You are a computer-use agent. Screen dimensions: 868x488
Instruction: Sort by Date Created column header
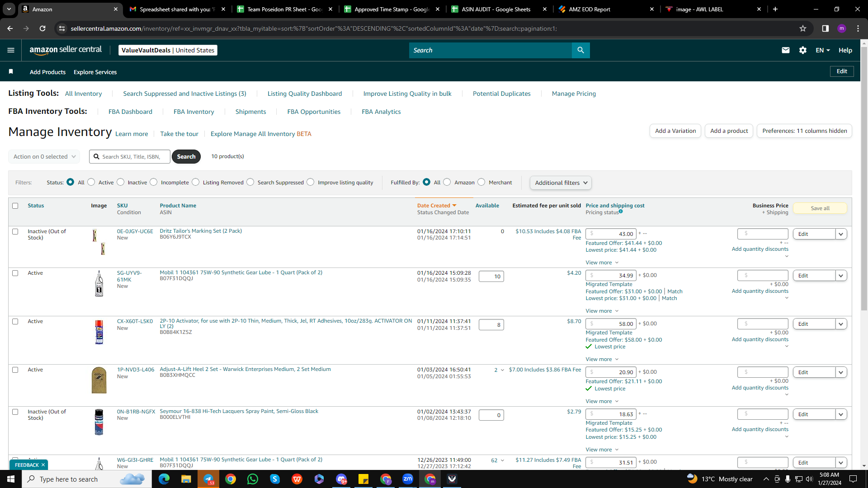[x=437, y=206]
